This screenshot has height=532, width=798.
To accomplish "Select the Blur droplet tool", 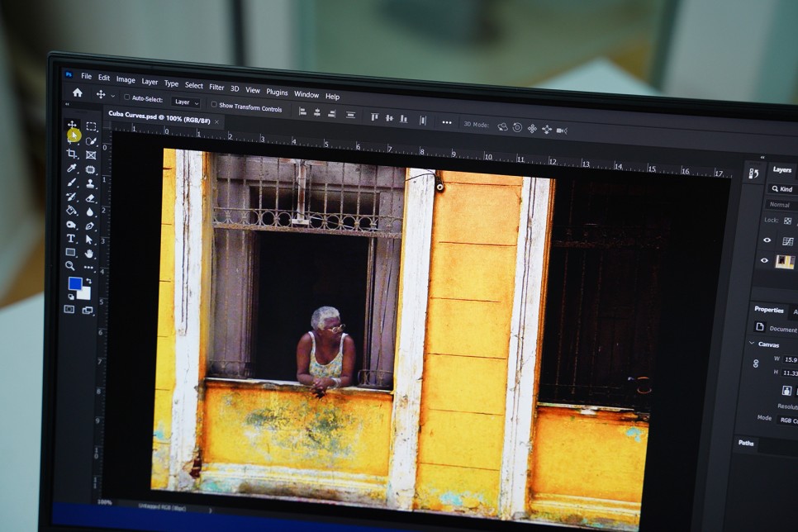I will pos(90,211).
